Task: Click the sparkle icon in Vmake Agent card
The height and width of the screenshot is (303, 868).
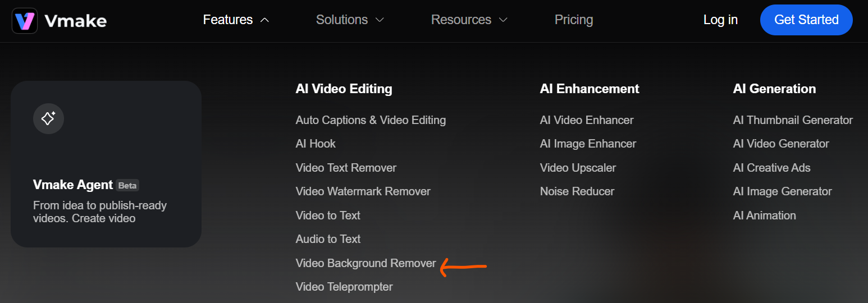Action: [x=48, y=118]
